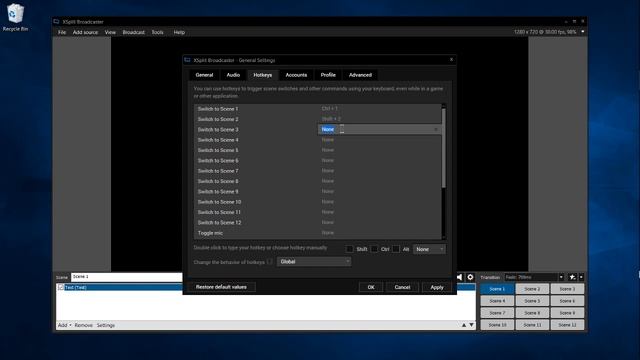
Task: Click the star transition favorites icon
Action: tap(572, 277)
